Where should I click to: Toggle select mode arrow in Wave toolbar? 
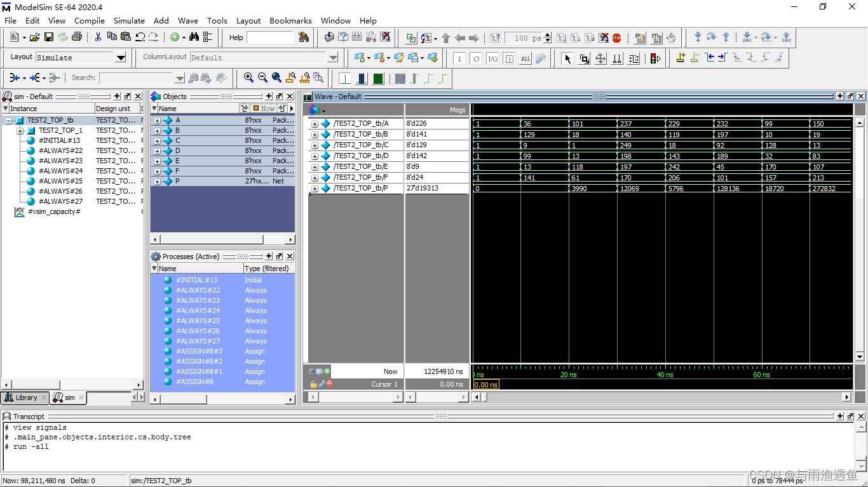point(567,58)
